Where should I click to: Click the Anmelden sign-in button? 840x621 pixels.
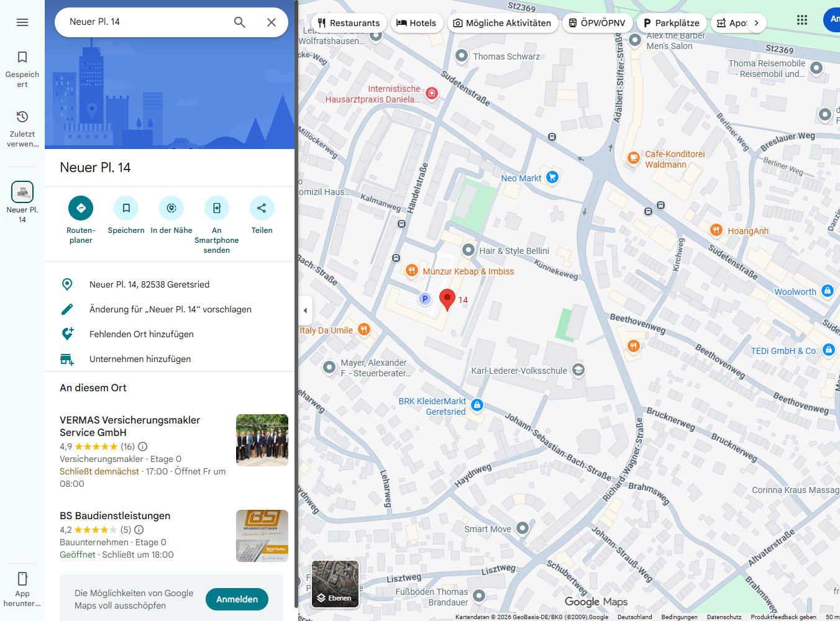coord(237,599)
